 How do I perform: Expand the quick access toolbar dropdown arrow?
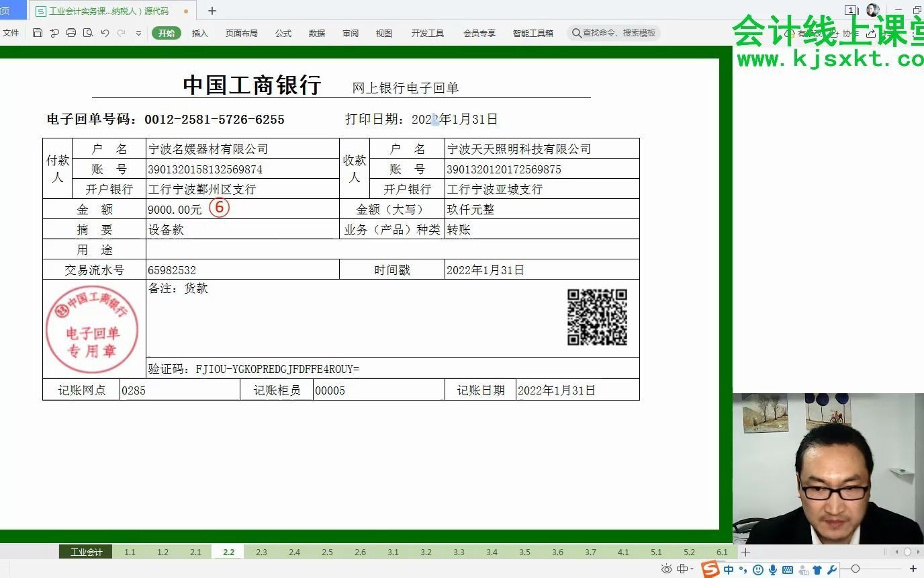(138, 33)
